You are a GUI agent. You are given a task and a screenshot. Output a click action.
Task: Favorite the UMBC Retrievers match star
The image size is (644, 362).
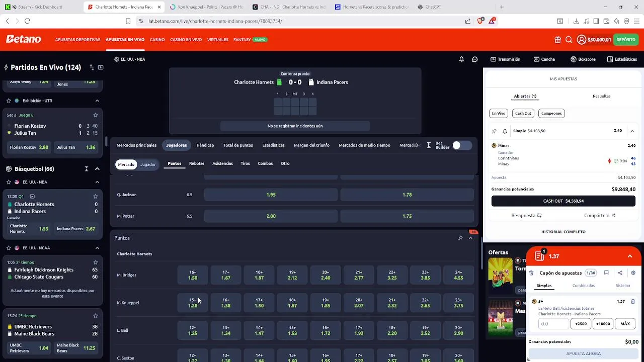pos(96,316)
